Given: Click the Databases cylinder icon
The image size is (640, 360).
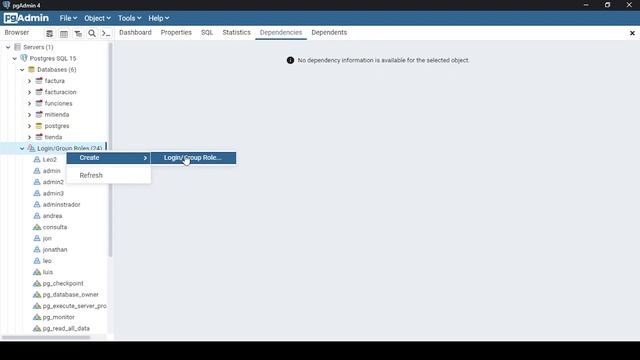Looking at the screenshot, I should pos(31,70).
